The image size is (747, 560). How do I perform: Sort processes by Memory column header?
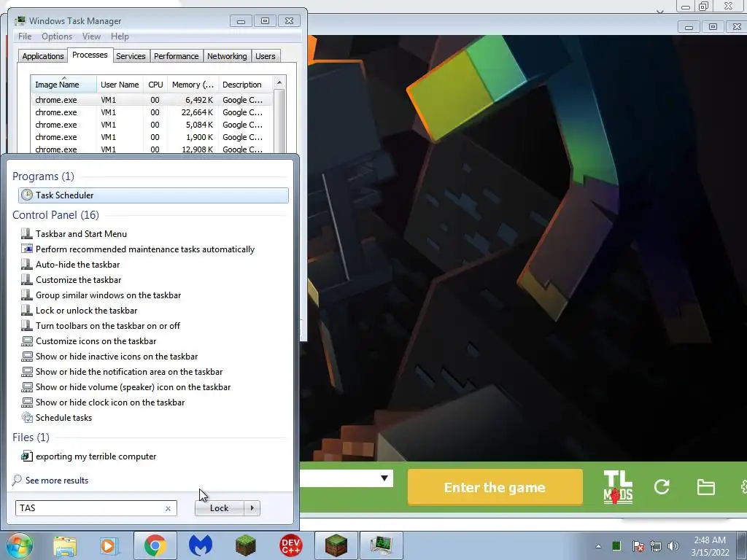click(193, 85)
